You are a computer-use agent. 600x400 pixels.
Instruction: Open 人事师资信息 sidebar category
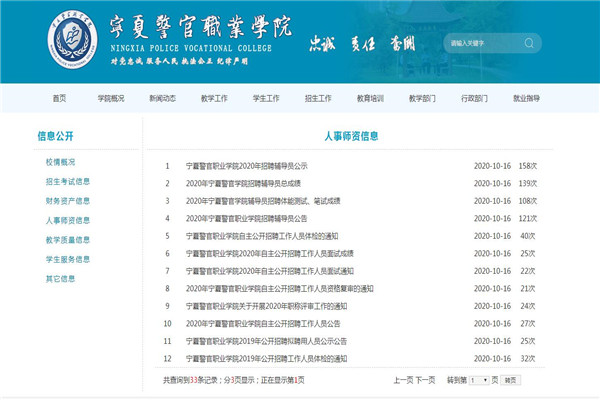67,220
